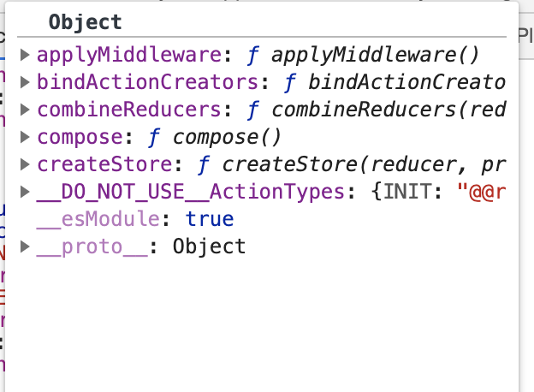Select the combineReducers key label
Viewport: 534px width, 392px height.
click(x=129, y=110)
